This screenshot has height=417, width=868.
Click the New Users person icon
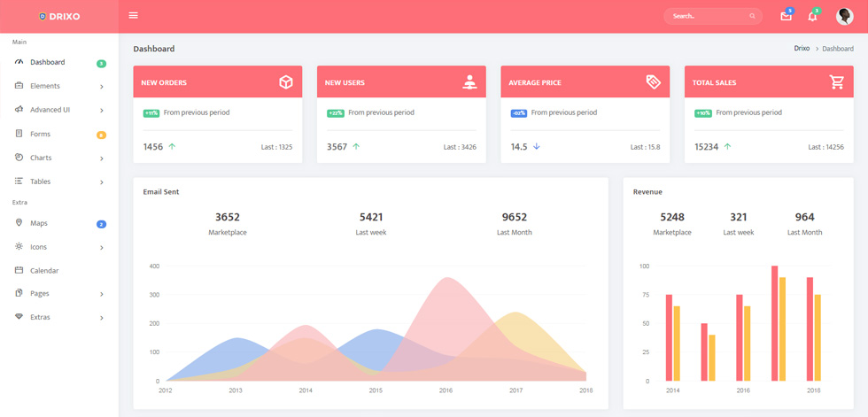[469, 81]
